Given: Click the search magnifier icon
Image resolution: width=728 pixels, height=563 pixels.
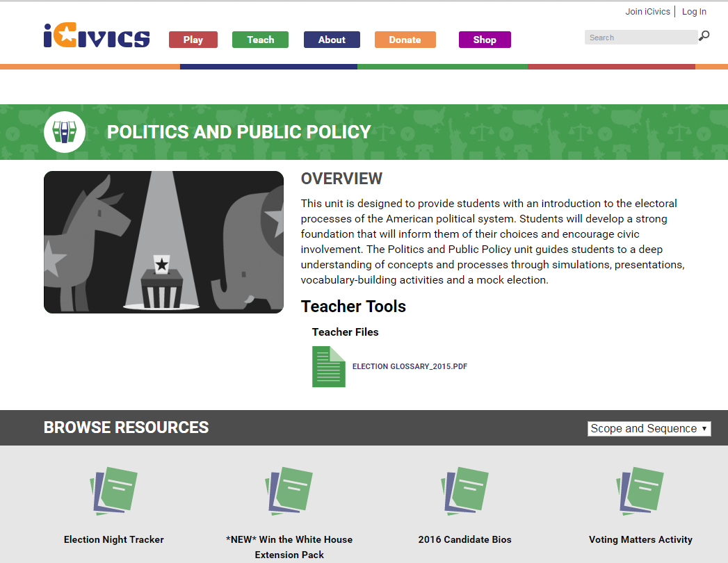Looking at the screenshot, I should pos(704,35).
